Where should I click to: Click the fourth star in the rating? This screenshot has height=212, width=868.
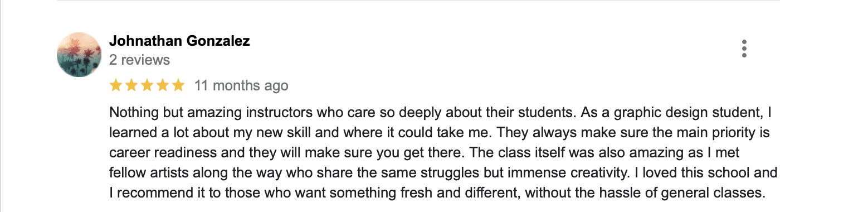[x=163, y=85]
